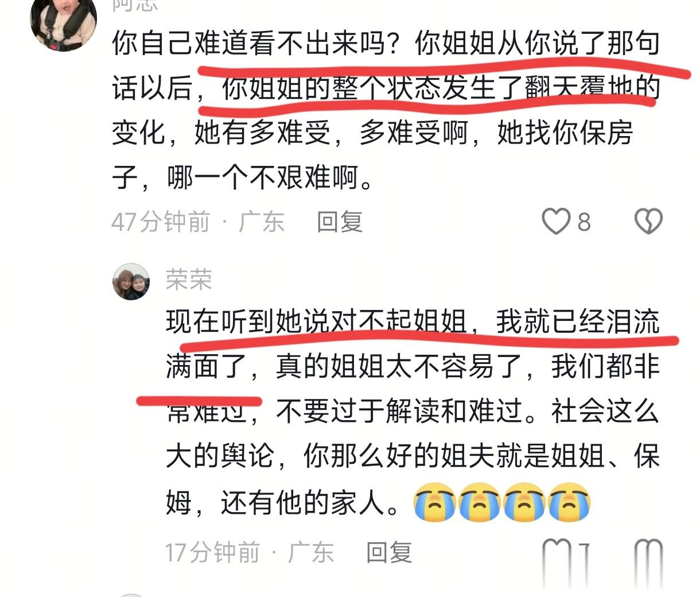Tap the top commenter's partially hidden name
This screenshot has width=700, height=597.
coord(135,5)
